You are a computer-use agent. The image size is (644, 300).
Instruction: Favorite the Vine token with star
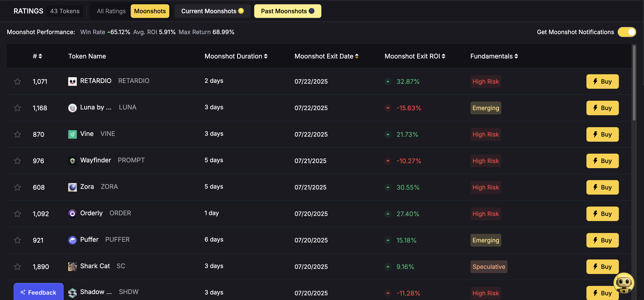[x=17, y=134]
